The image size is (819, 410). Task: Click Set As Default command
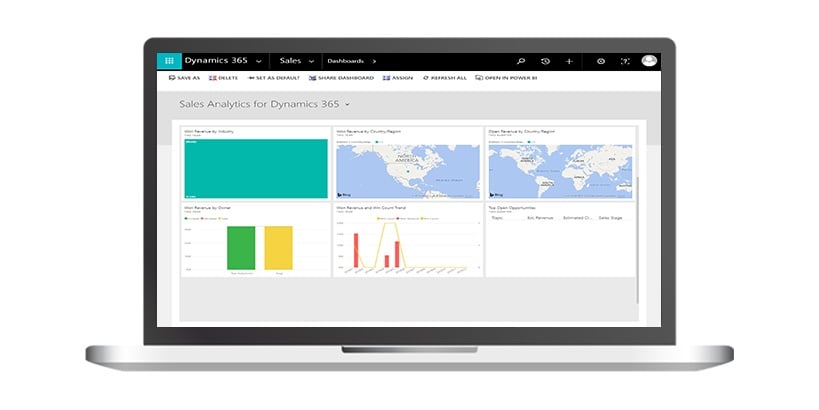274,78
